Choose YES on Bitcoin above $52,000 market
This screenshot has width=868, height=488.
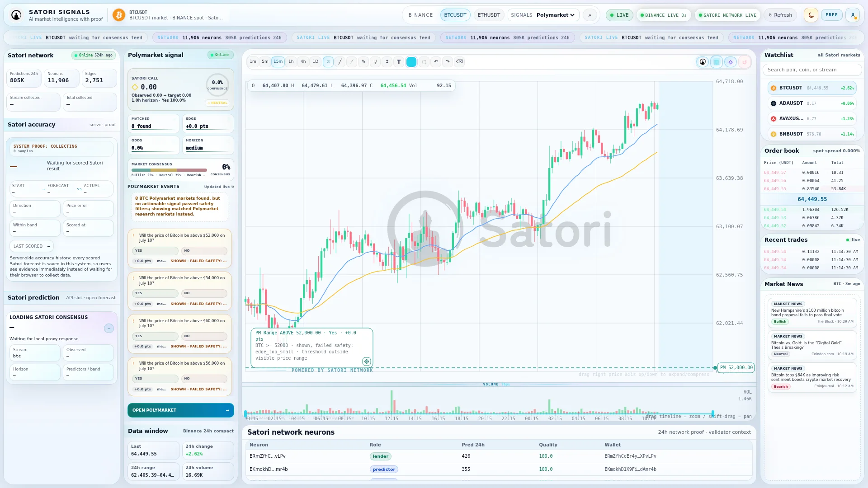[155, 251]
